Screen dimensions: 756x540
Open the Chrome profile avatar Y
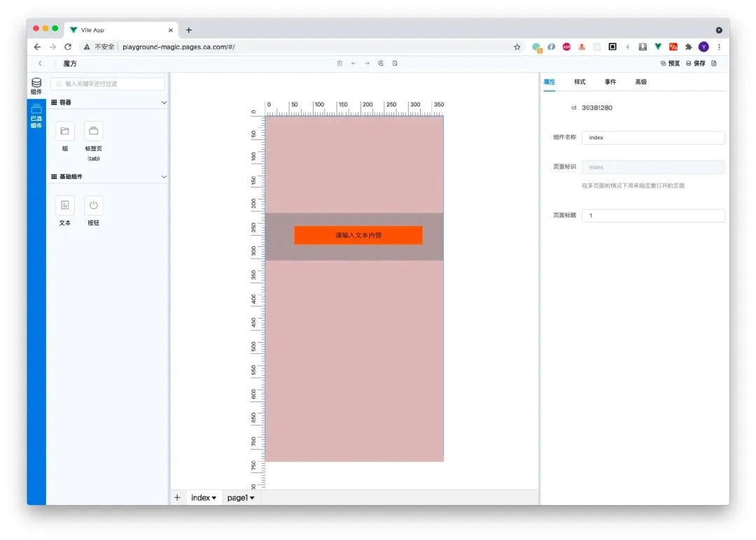pos(704,47)
